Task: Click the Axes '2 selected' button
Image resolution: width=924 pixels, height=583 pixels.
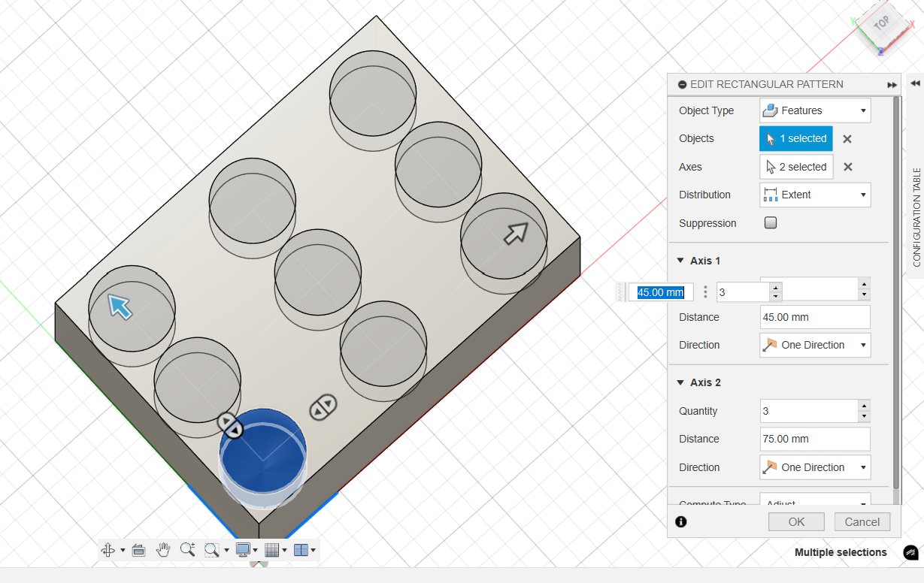Action: pos(796,167)
